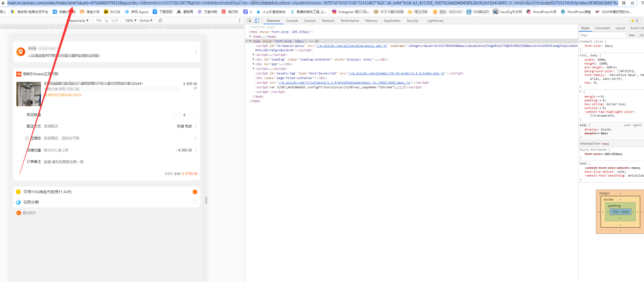Expand the 店铺优惠 discount chevron
Image resolution: width=644 pixels, height=282 pixels.
pos(196,150)
